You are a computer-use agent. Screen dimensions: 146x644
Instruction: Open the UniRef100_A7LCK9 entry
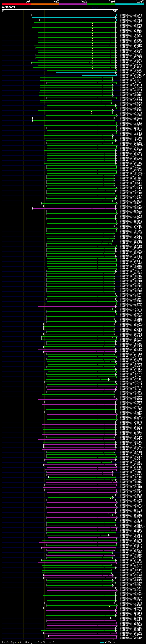click(x=131, y=58)
